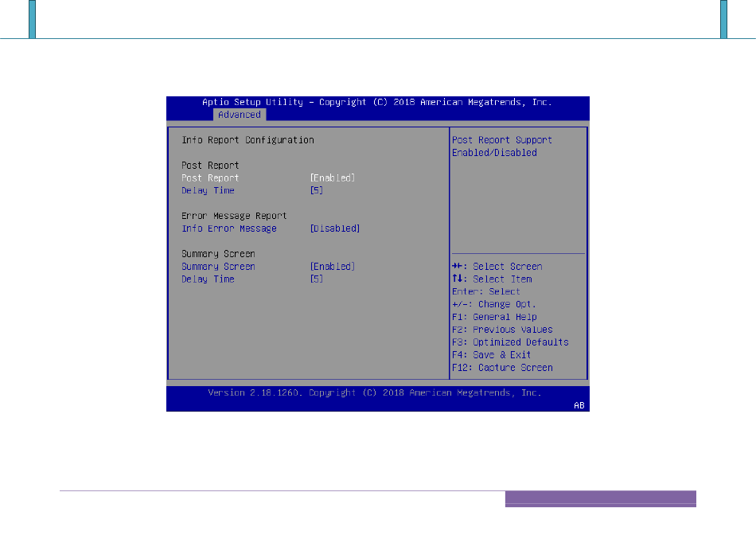Viewport: 756px width, 535px height.
Task: Click Error Message Report section heading
Action: (234, 216)
